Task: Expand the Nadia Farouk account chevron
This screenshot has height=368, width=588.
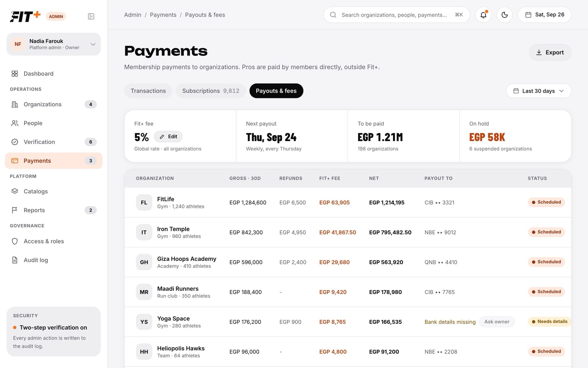Action: coord(93,44)
